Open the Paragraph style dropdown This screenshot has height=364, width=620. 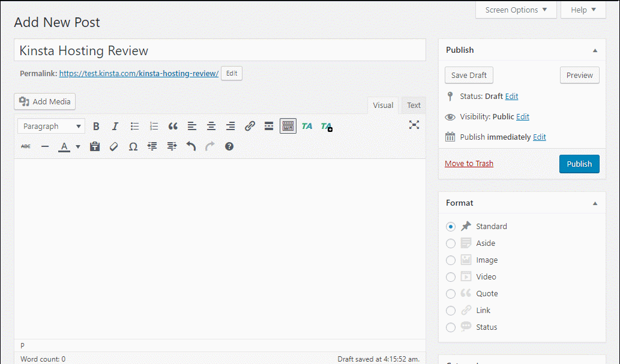point(51,126)
